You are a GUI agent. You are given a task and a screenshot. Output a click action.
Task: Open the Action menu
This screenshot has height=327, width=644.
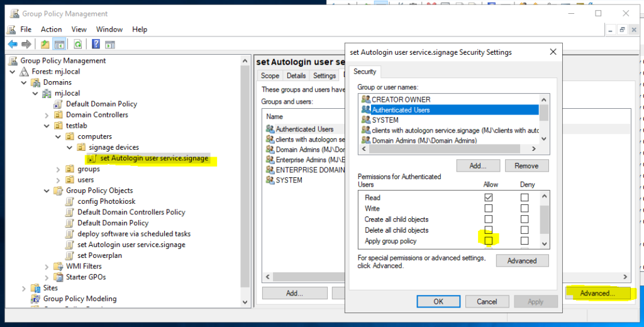tap(52, 29)
